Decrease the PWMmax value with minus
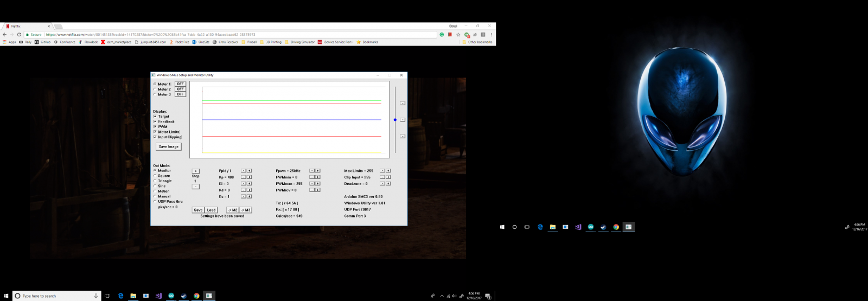Screen dimensions: 868x301 click(311, 184)
